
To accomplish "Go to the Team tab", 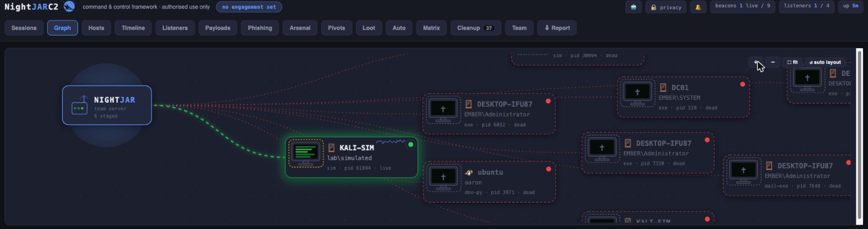I will 519,28.
